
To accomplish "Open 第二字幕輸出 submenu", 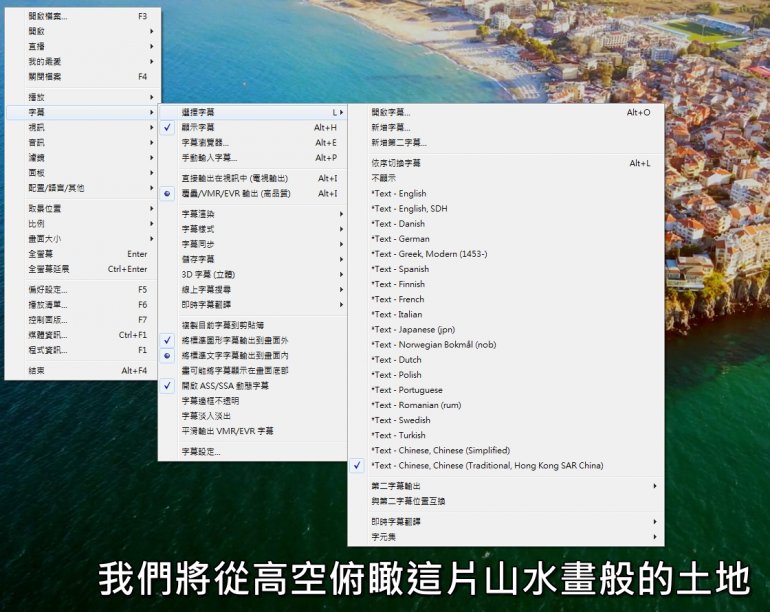I will coord(506,486).
